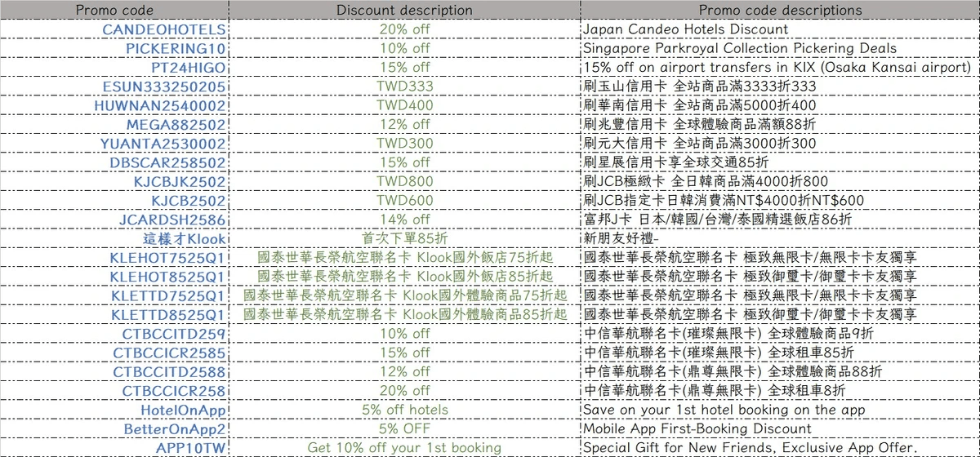980x457 pixels.
Task: Select promo code KLETTD7525Q1
Action: pyautogui.click(x=168, y=295)
